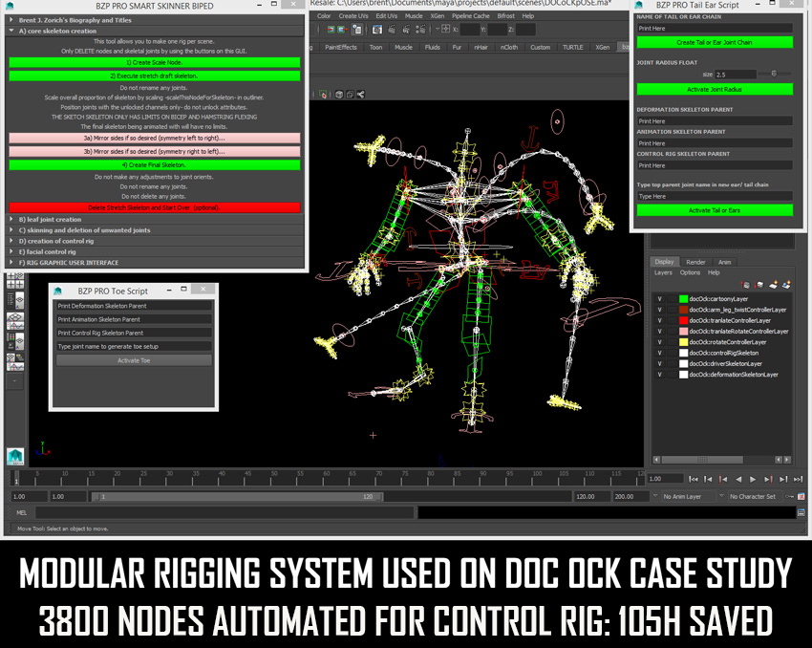This screenshot has height=648, width=812.
Task: Open the render settings clapperboard icon
Action: coord(420,30)
